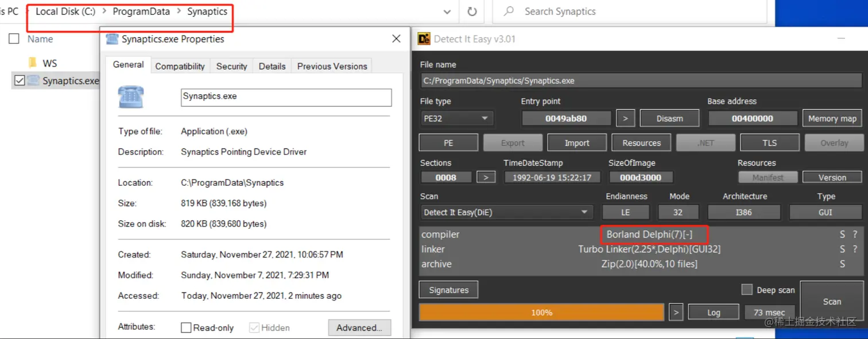Click the File name path field in DIE
Screen dimensions: 868x339
pos(641,81)
